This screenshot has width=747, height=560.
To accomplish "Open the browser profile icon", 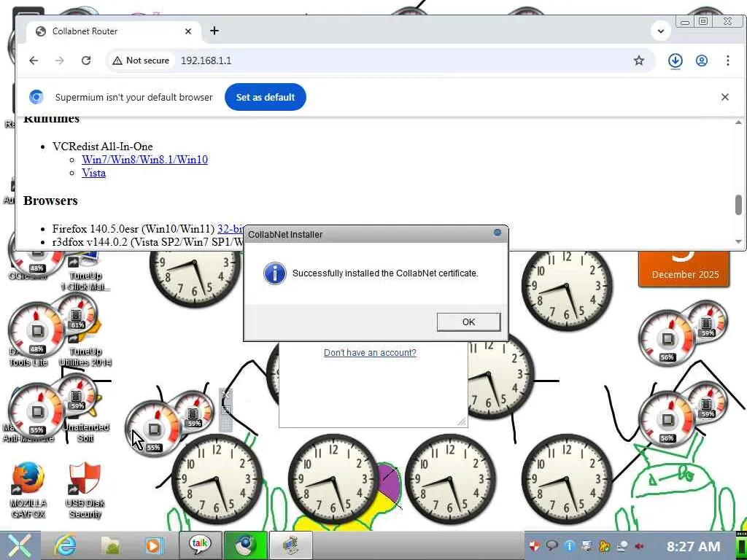I will point(701,61).
